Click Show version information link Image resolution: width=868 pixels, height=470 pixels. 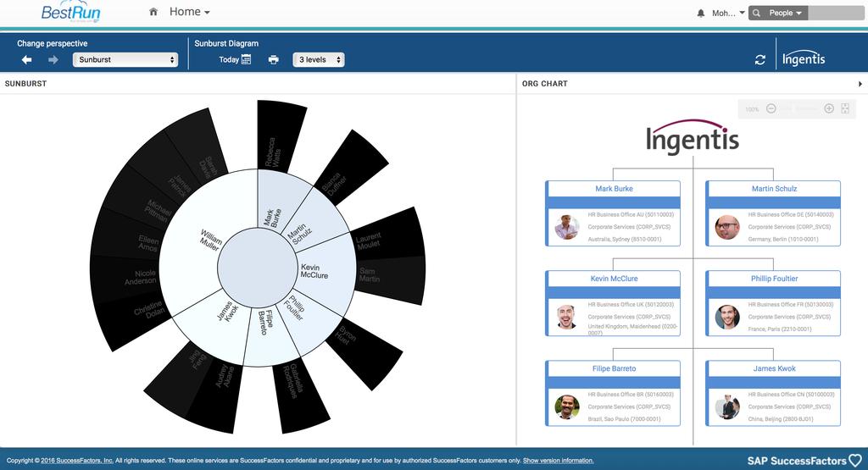558,460
